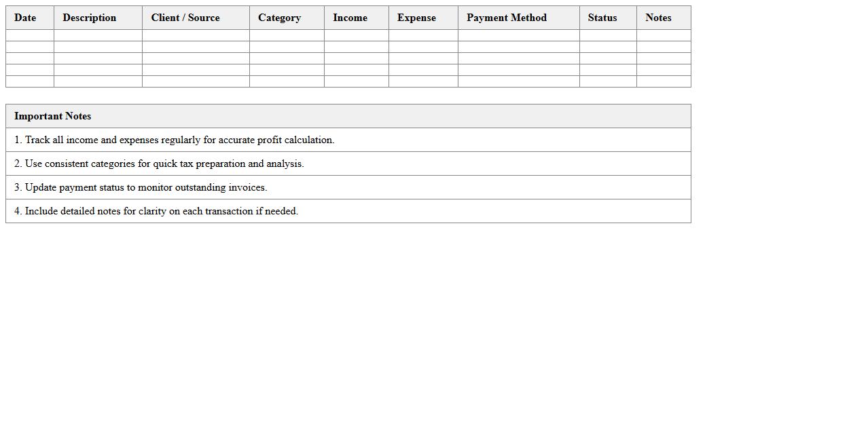Image resolution: width=868 pixels, height=441 pixels.
Task: Click the Income column header
Action: coord(350,18)
